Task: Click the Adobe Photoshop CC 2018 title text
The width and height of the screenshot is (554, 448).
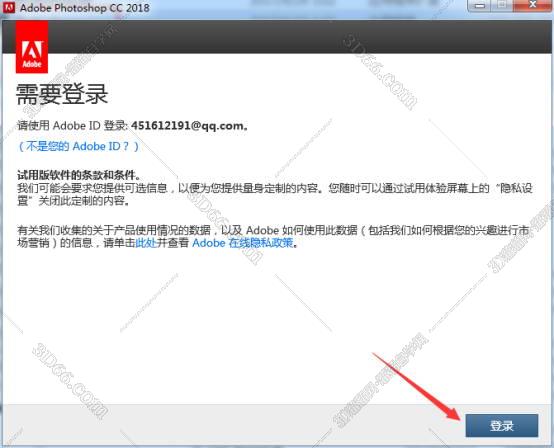Action: [85, 7]
